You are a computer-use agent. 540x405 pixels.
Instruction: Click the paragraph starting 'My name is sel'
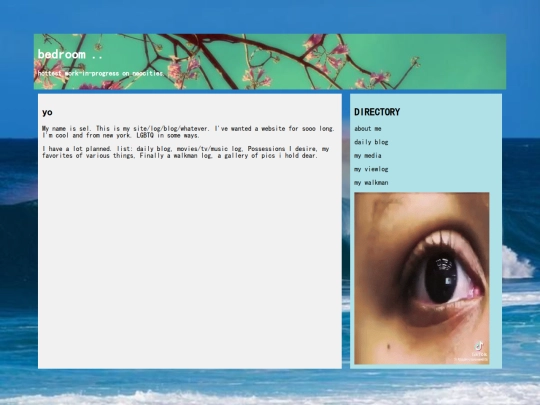click(188, 132)
